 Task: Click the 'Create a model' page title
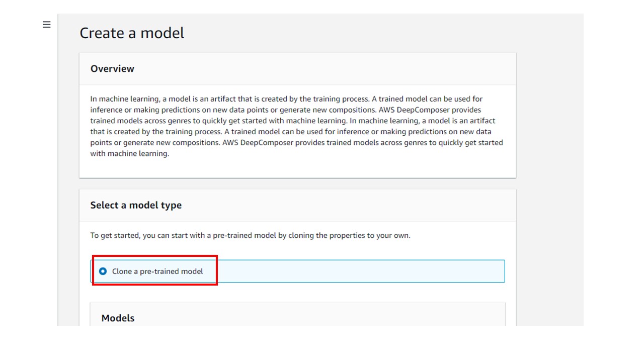[132, 33]
